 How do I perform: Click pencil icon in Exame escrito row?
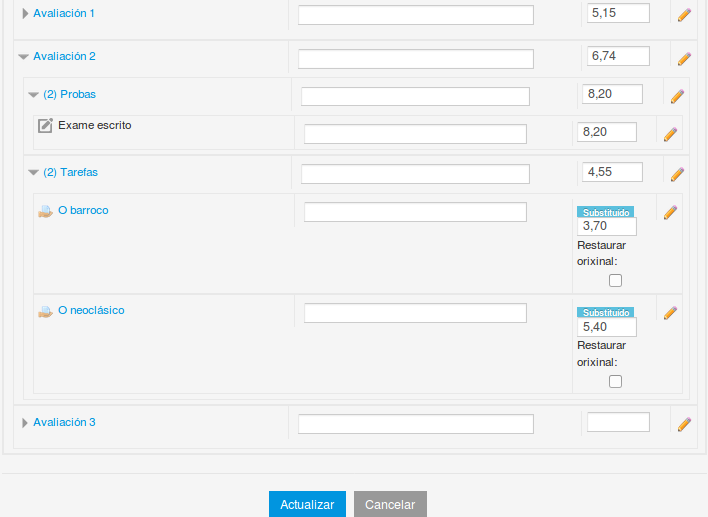point(671,134)
